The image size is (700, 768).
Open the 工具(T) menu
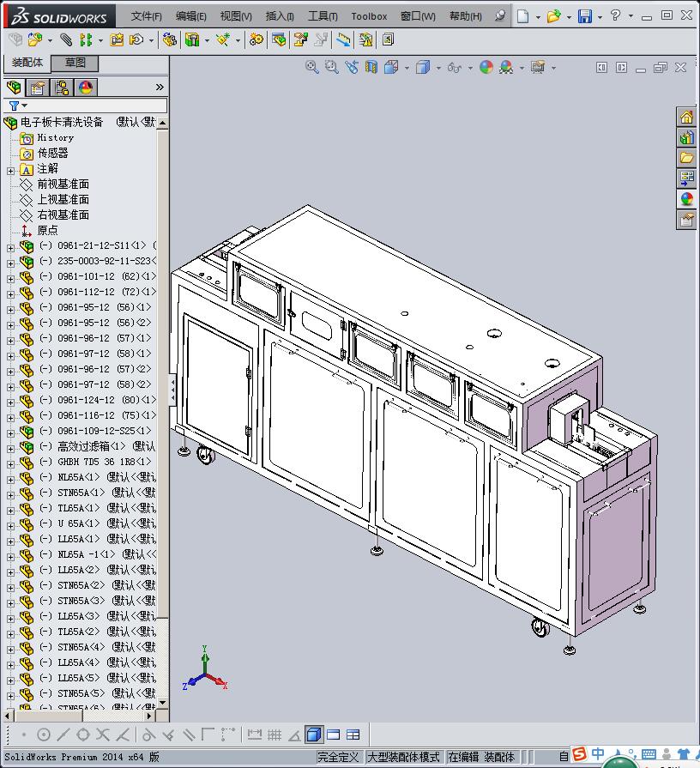323,16
